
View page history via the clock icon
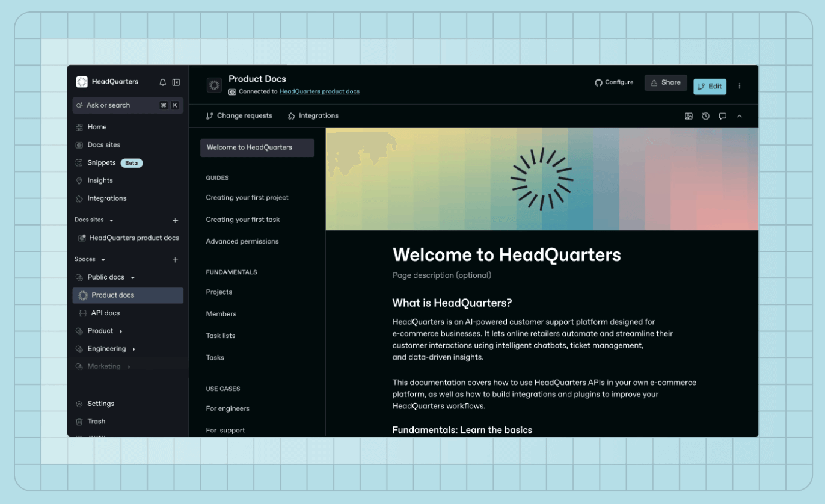[705, 115]
